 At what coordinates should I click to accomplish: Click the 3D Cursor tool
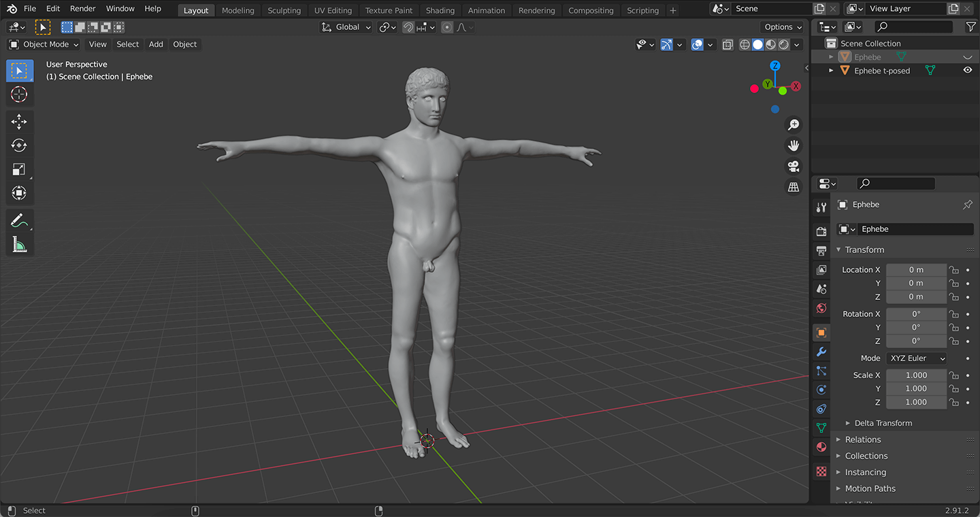(19, 95)
